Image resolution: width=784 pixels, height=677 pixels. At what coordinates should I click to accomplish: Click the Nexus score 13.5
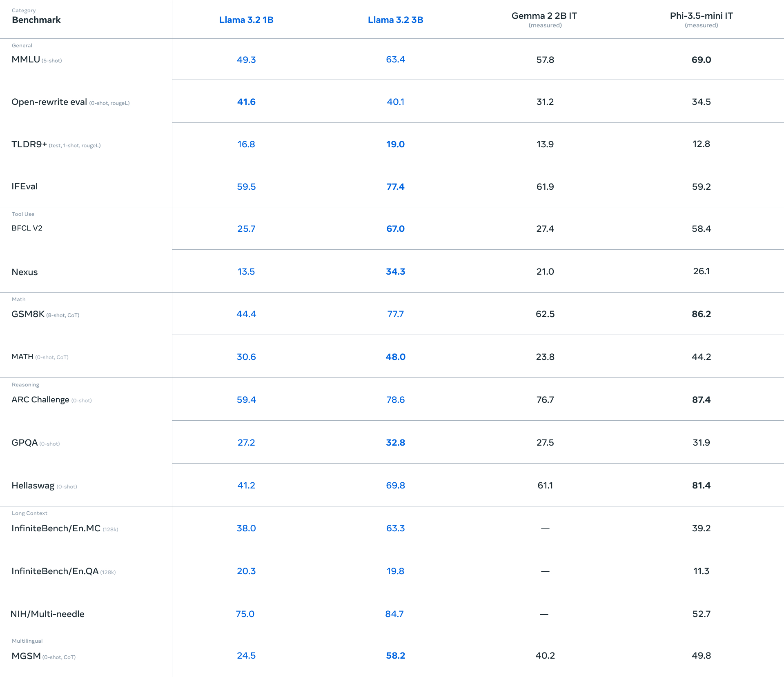coord(246,272)
